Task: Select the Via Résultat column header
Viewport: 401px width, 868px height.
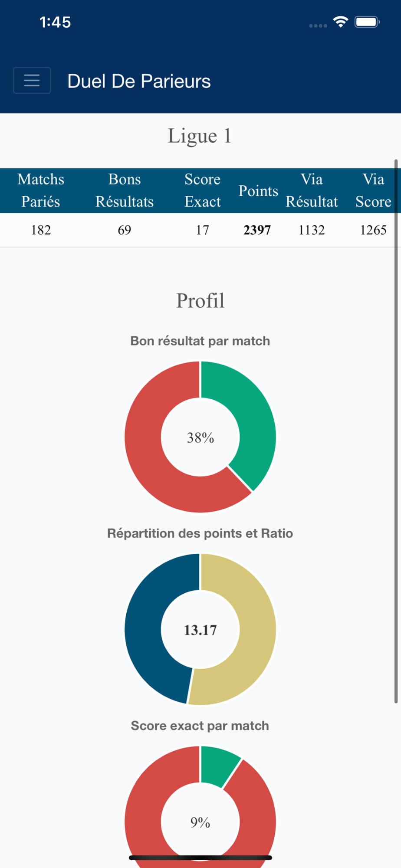Action: 312,191
